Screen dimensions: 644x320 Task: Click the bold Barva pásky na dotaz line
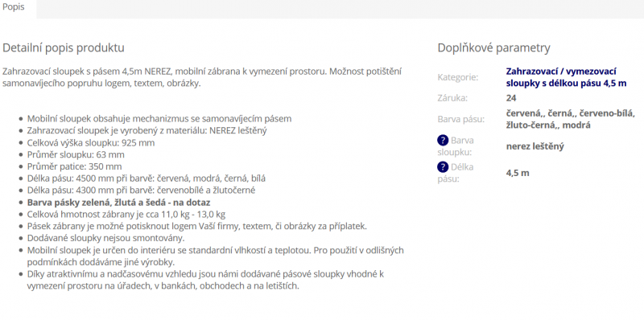118,203
